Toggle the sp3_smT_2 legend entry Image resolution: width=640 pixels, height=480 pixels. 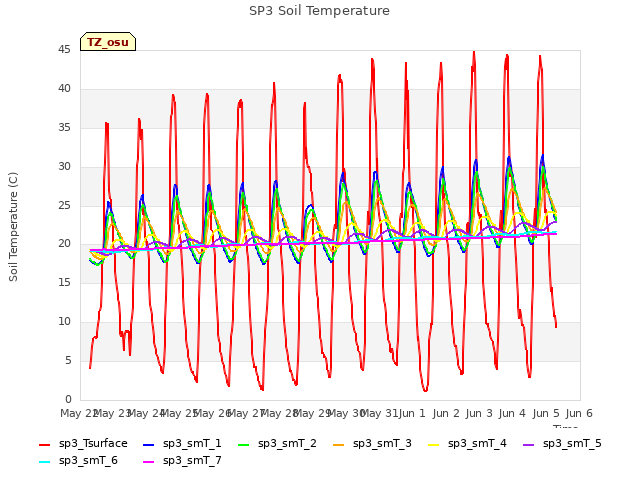[277, 444]
